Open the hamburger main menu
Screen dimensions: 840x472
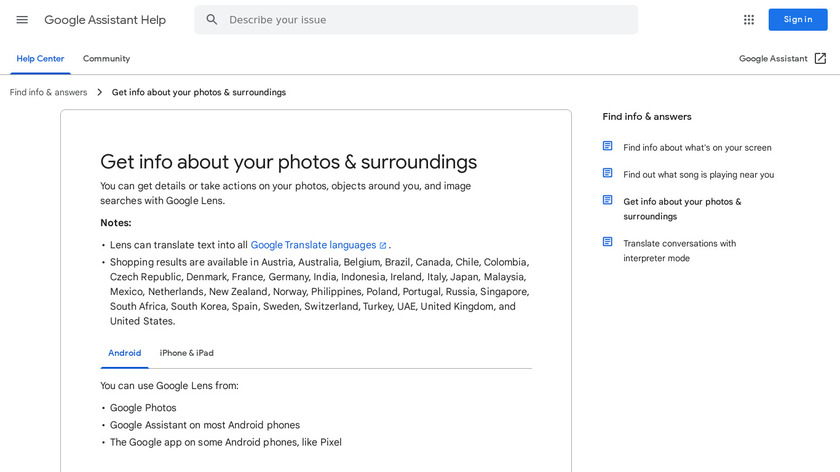click(x=22, y=20)
